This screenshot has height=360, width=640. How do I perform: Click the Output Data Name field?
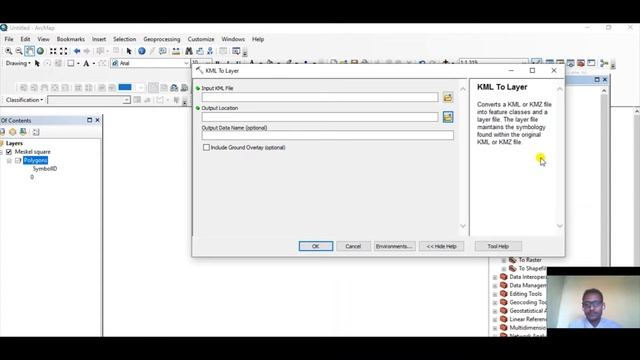point(327,136)
